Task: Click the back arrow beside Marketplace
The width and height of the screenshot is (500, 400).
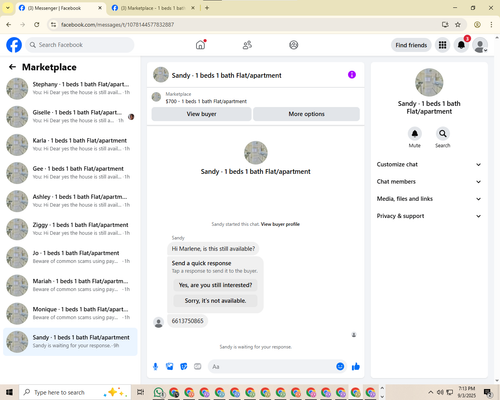Action: pos(12,67)
